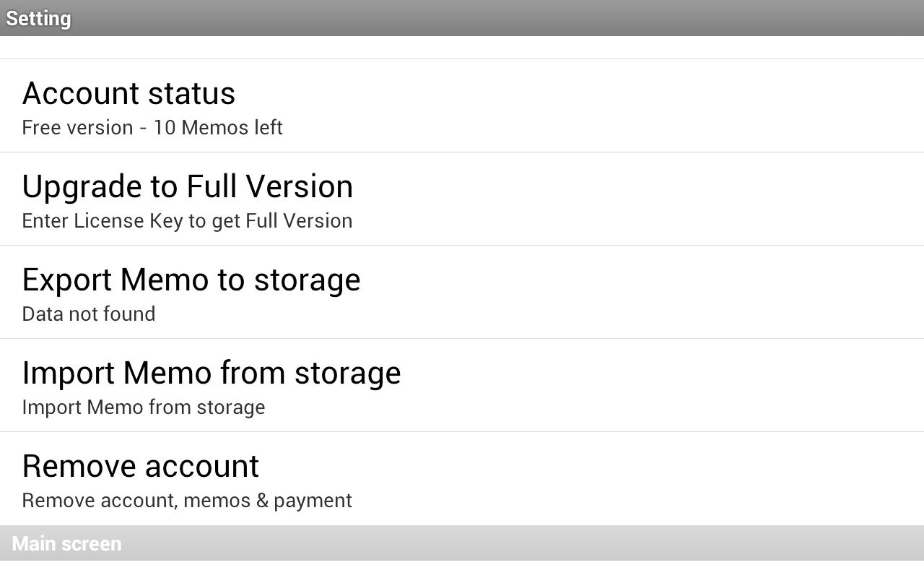Tap 'Remove account, memos & payment' description
924x578 pixels.
[x=186, y=501]
